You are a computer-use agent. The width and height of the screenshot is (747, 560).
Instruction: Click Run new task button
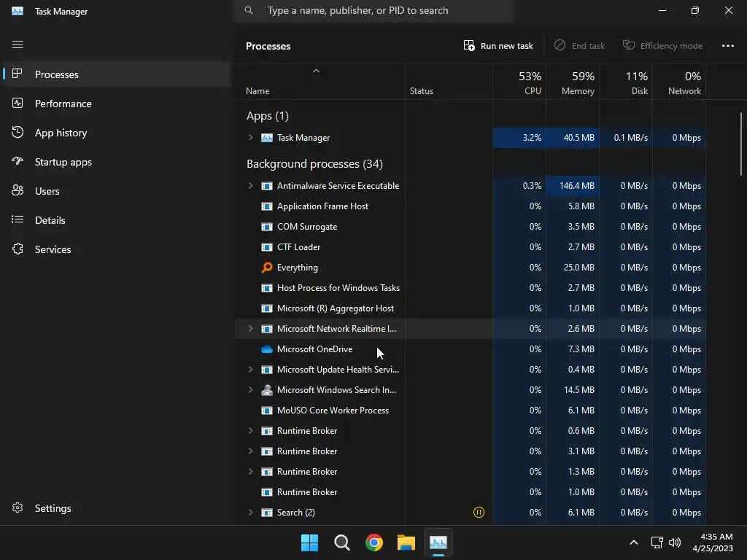click(x=498, y=46)
